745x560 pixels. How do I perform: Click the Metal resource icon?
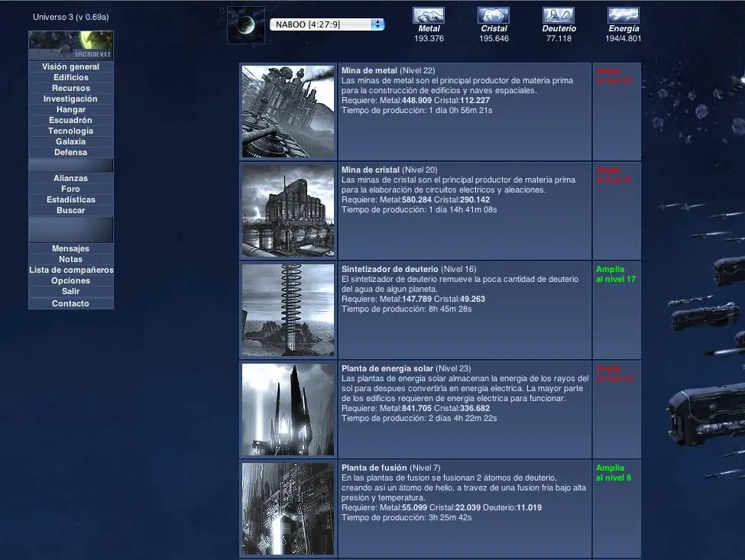[x=429, y=15]
